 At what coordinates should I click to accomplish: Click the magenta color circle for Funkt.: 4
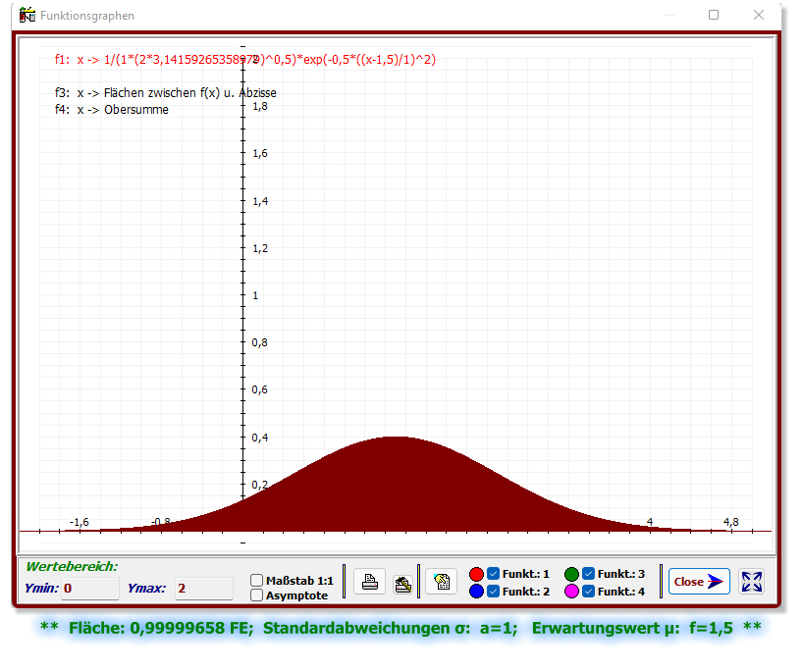click(572, 591)
